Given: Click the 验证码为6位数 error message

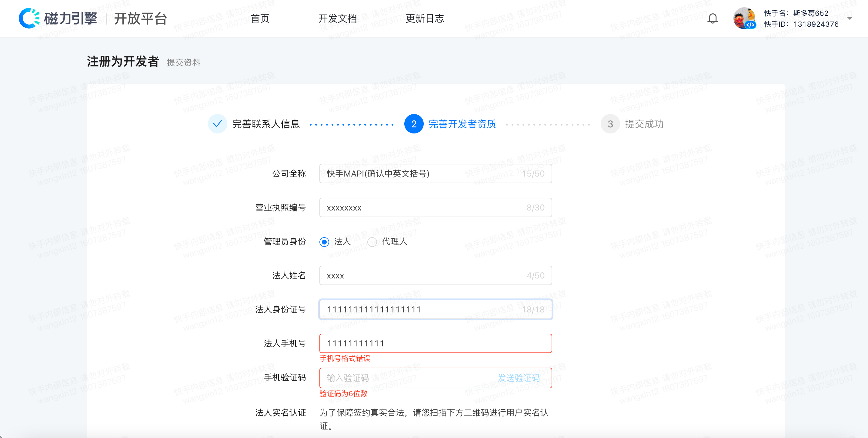Looking at the screenshot, I should point(343,393).
